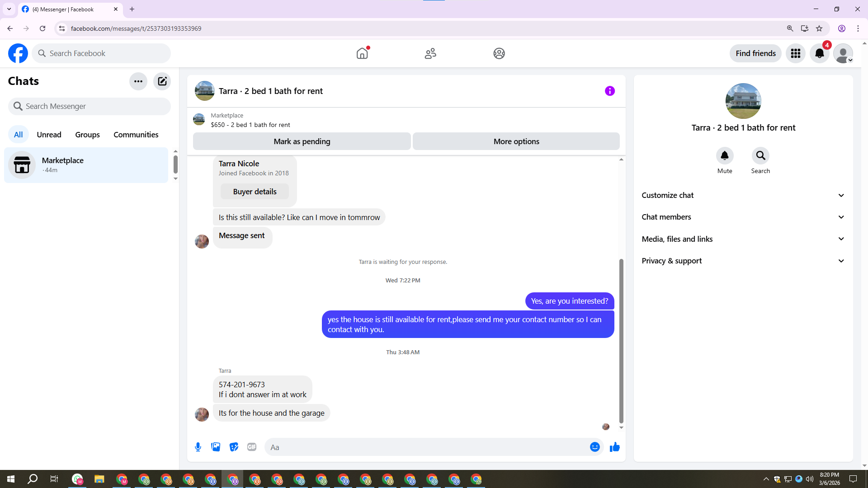The image size is (868, 488).
Task: Mute this conversation
Action: [724, 156]
